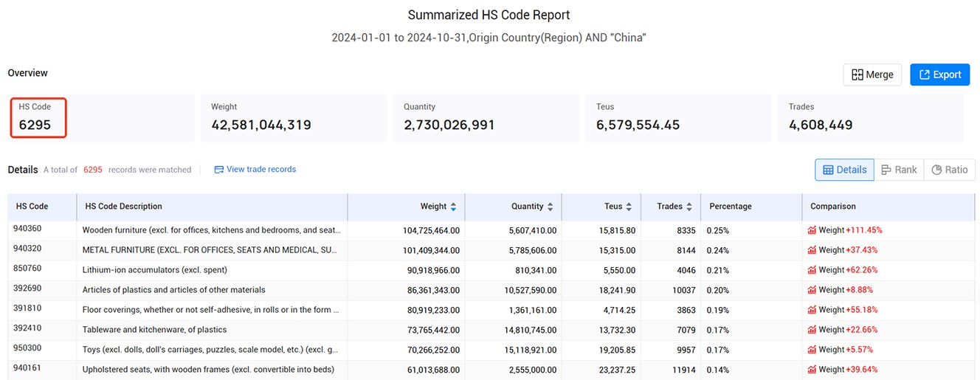Click the Toys description cell
This screenshot has width=980, height=380.
(211, 350)
